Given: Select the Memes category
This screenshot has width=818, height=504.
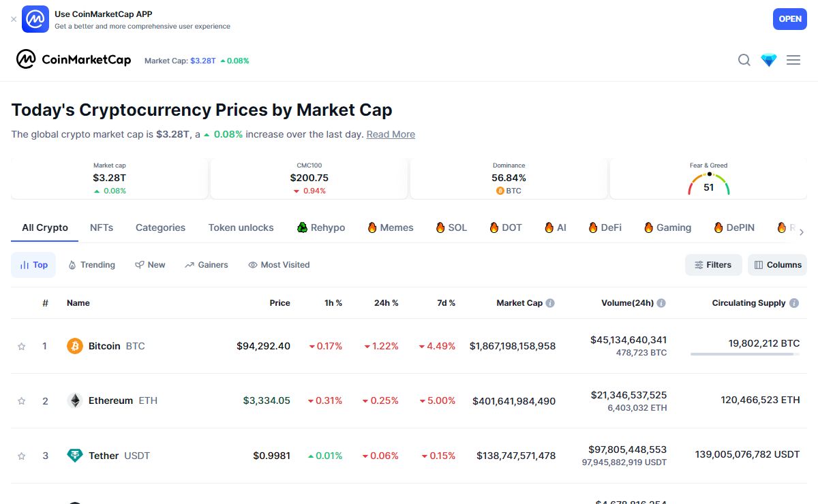Looking at the screenshot, I should coord(390,227).
